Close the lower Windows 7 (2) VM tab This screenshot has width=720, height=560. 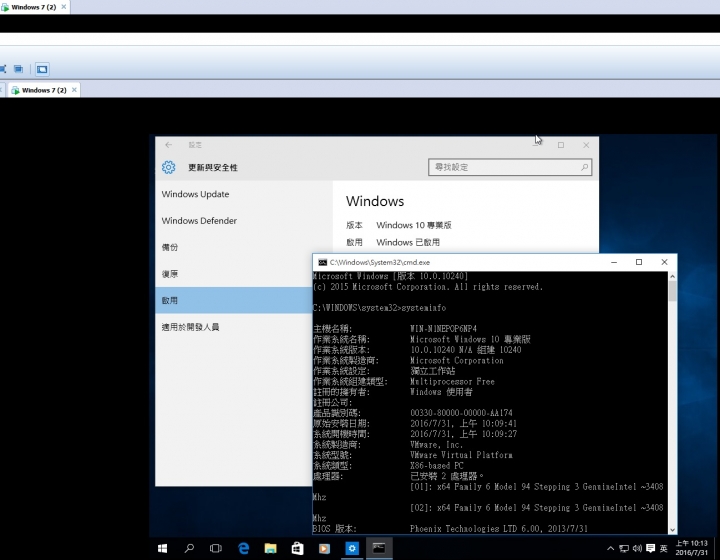pyautogui.click(x=74, y=90)
